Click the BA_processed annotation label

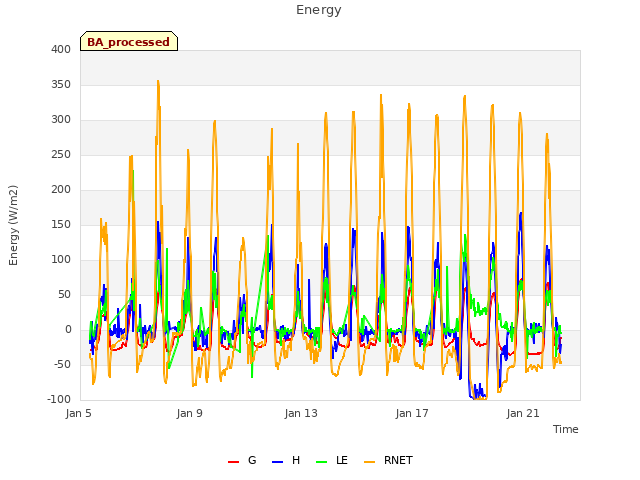129,42
